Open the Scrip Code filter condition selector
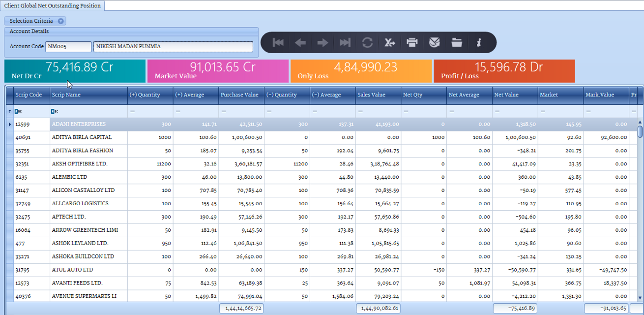 pyautogui.click(x=18, y=112)
